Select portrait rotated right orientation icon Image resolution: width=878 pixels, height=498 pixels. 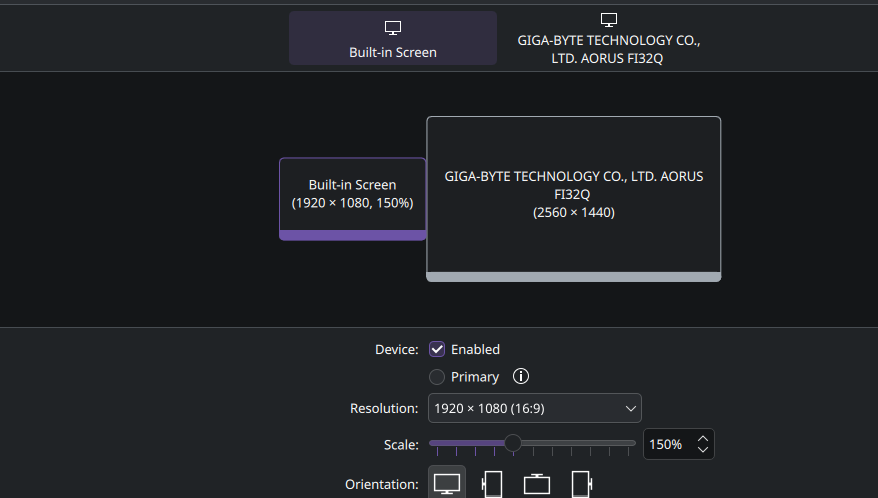point(582,483)
